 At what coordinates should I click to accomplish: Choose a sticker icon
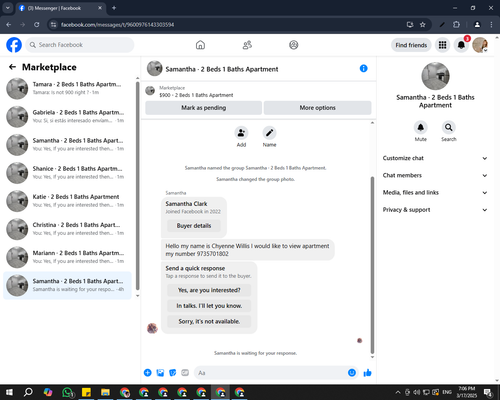[x=173, y=373]
